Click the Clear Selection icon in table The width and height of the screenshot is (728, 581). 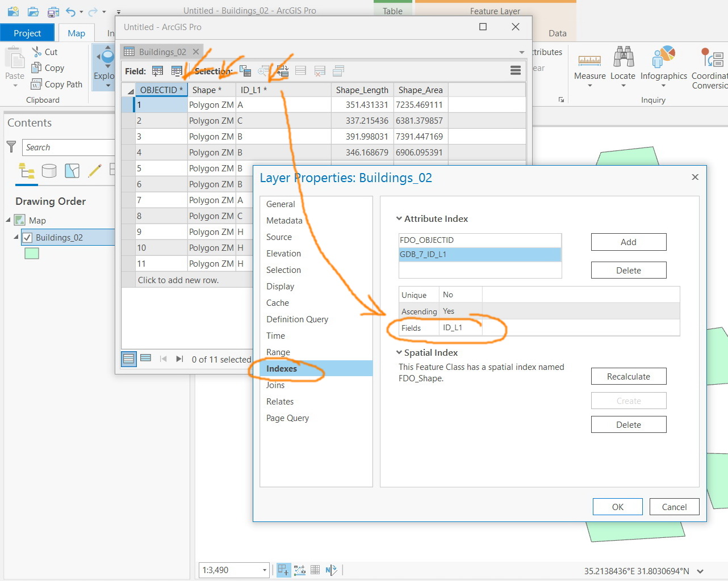point(301,71)
